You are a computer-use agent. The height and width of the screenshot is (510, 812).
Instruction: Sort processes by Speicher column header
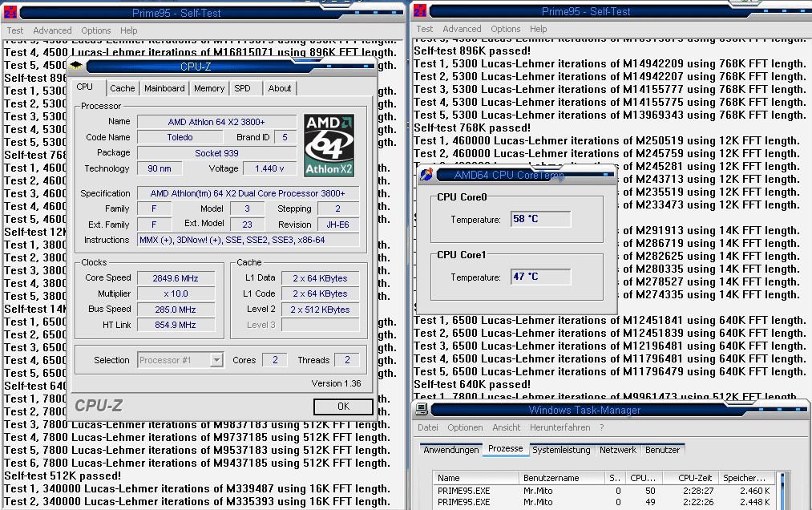pyautogui.click(x=745, y=478)
